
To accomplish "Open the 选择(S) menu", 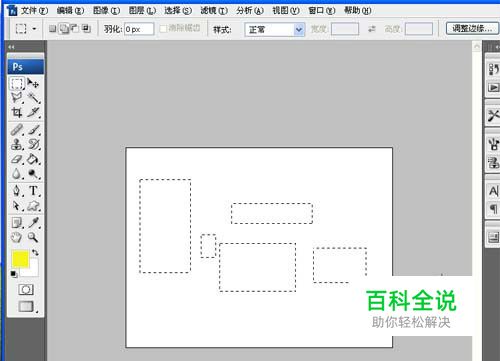I will pos(178,11).
